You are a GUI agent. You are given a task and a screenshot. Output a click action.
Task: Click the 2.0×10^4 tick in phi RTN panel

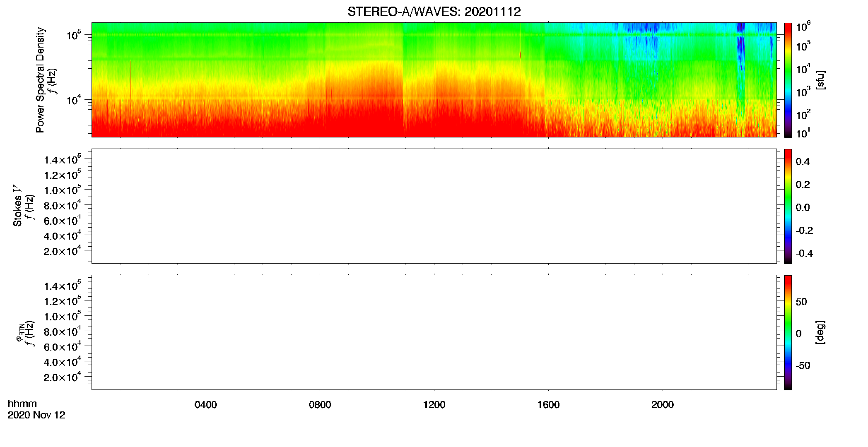pos(62,377)
